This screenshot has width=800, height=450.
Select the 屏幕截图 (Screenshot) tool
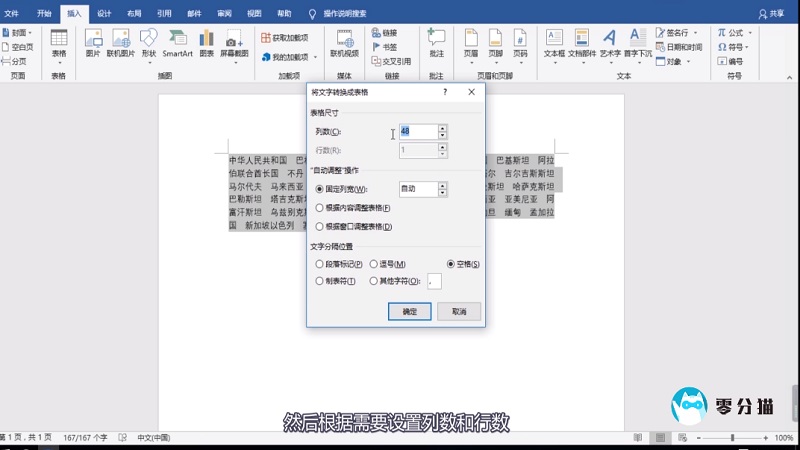pyautogui.click(x=234, y=42)
